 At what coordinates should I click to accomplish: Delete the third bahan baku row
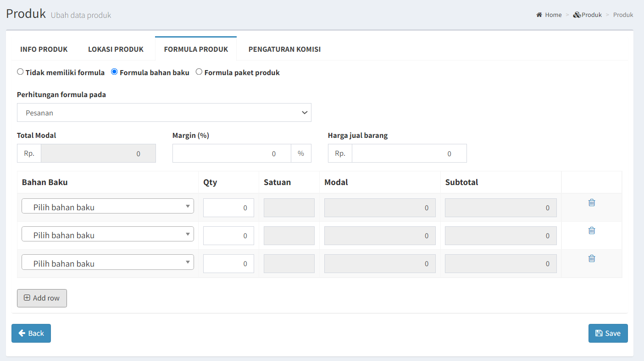592,258
